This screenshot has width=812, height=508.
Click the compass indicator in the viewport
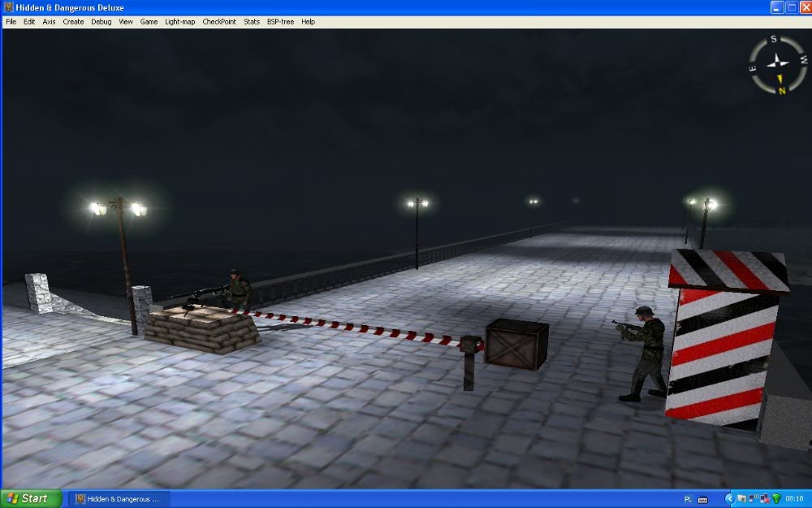779,65
